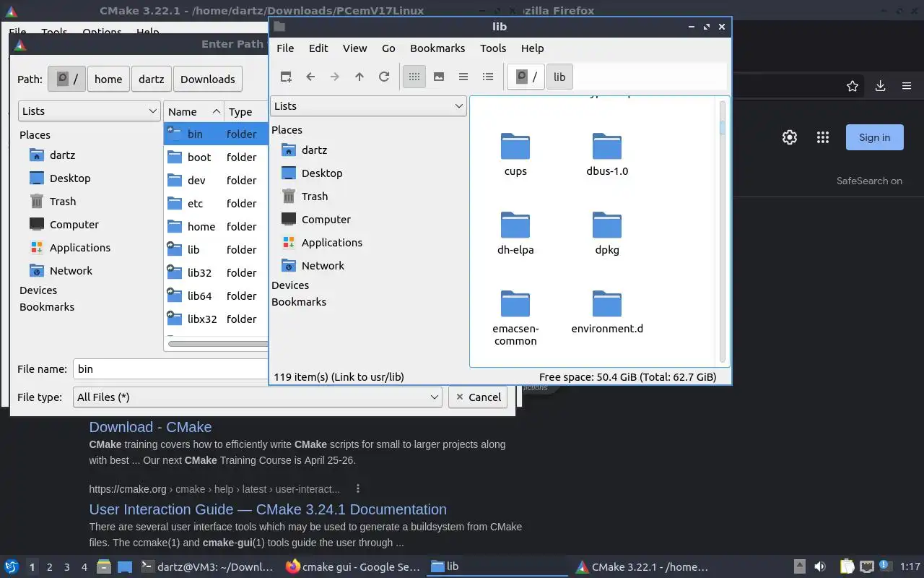This screenshot has width=924, height=578.
Task: Open Lists dropdown in Enter Path dialog
Action: coord(89,111)
